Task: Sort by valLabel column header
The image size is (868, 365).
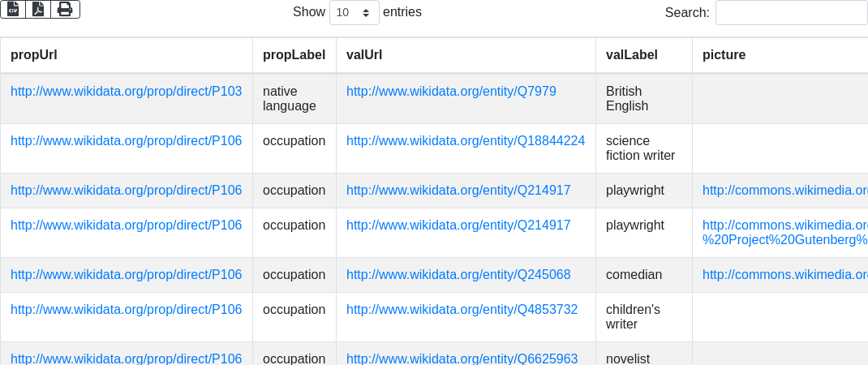Action: coord(632,55)
